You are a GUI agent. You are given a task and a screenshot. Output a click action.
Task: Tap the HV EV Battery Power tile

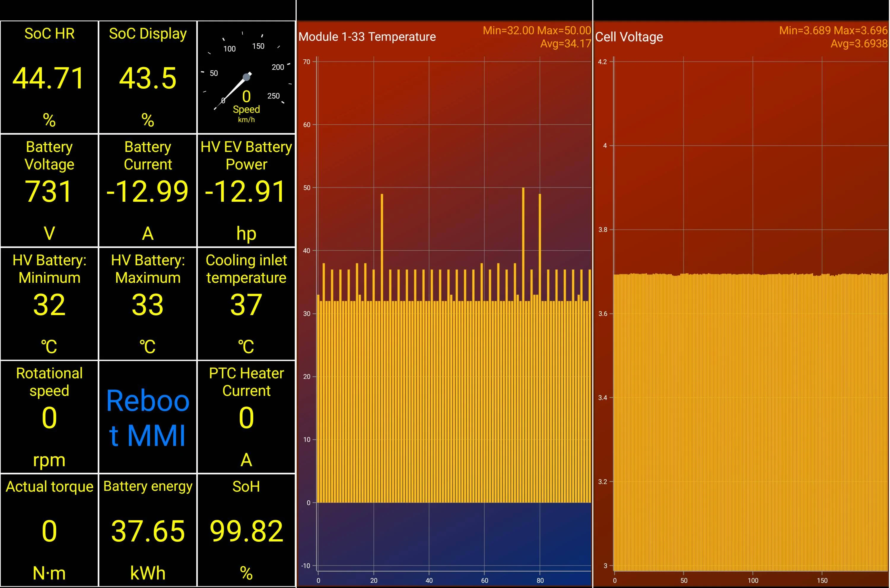coord(246,190)
